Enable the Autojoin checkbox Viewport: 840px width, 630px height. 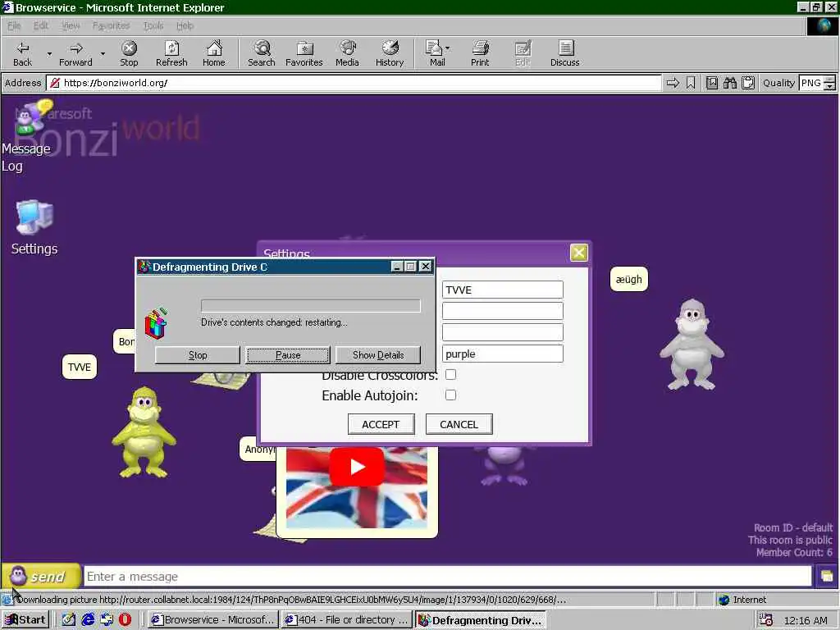click(450, 395)
